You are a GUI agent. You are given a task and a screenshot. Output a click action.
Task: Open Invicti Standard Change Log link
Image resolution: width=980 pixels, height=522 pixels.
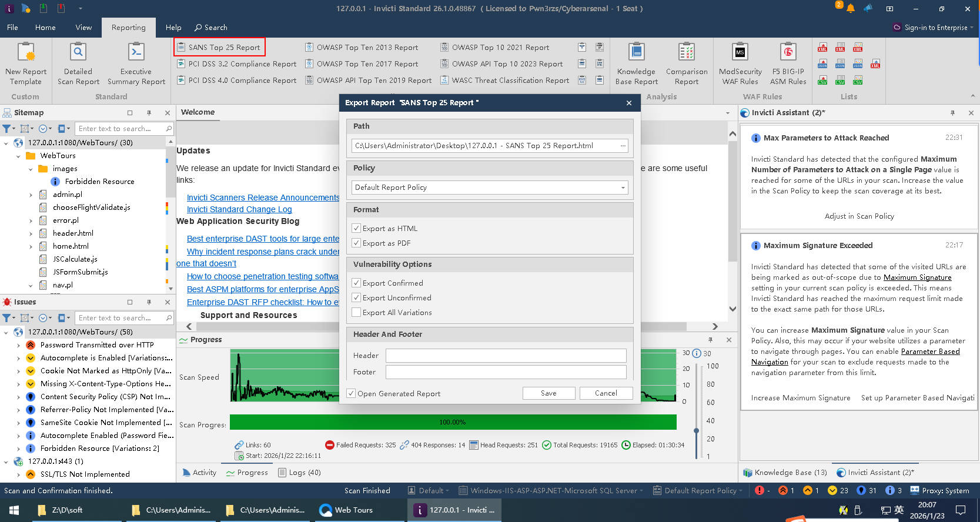pos(239,209)
